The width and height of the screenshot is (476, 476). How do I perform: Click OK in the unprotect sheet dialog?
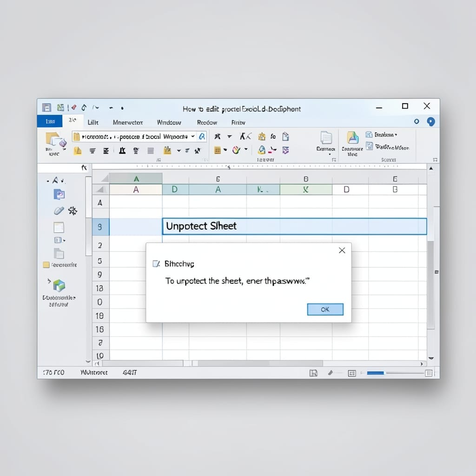pyautogui.click(x=325, y=309)
